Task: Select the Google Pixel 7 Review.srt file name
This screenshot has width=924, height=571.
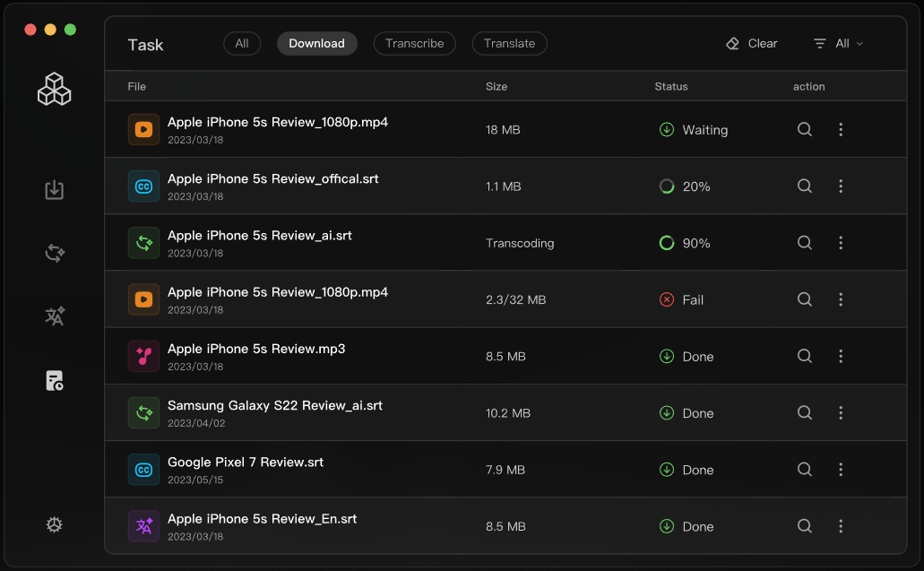Action: coord(246,462)
